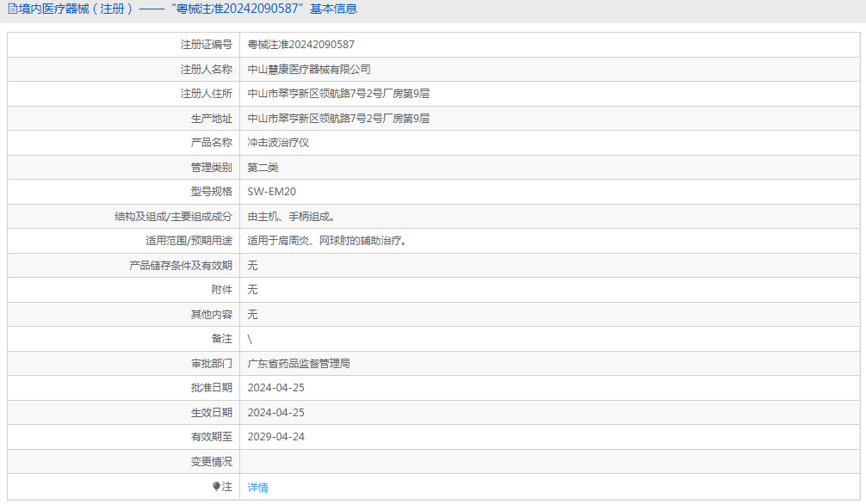The width and height of the screenshot is (866, 504).
Task: Click the document icon in the page header
Action: click(12, 9)
